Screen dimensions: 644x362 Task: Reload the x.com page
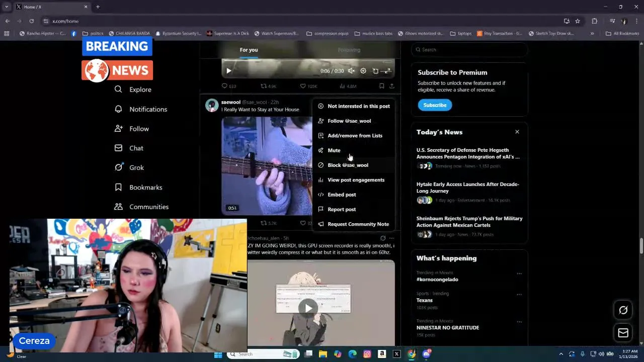tap(31, 21)
